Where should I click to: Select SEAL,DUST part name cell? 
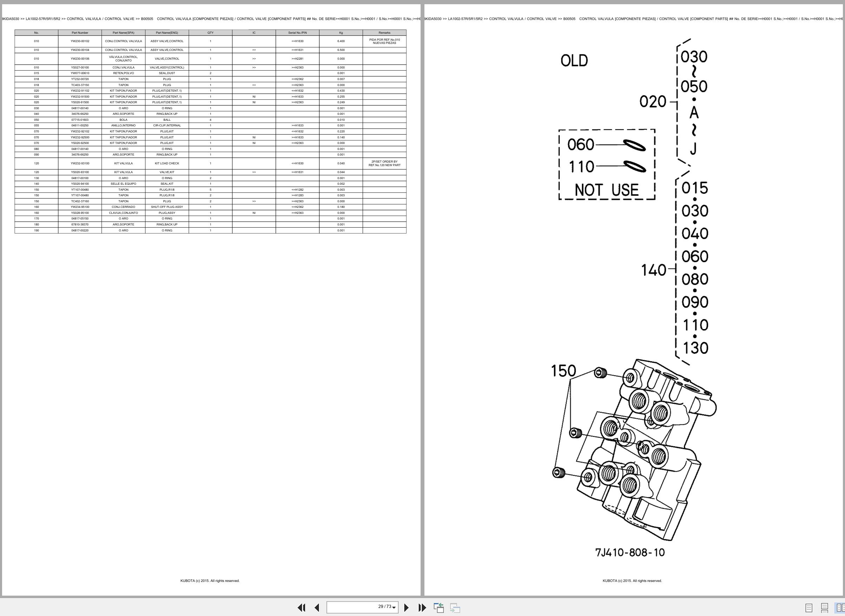coord(167,73)
